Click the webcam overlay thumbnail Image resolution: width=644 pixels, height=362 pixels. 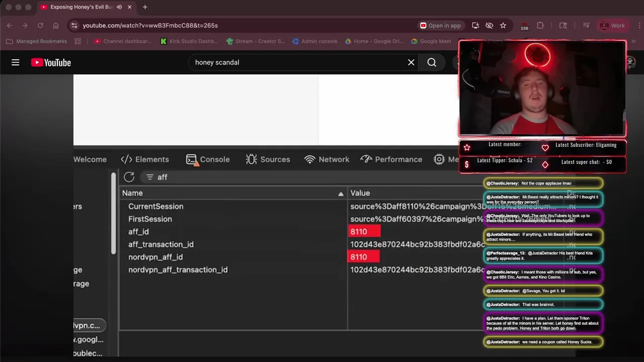542,88
